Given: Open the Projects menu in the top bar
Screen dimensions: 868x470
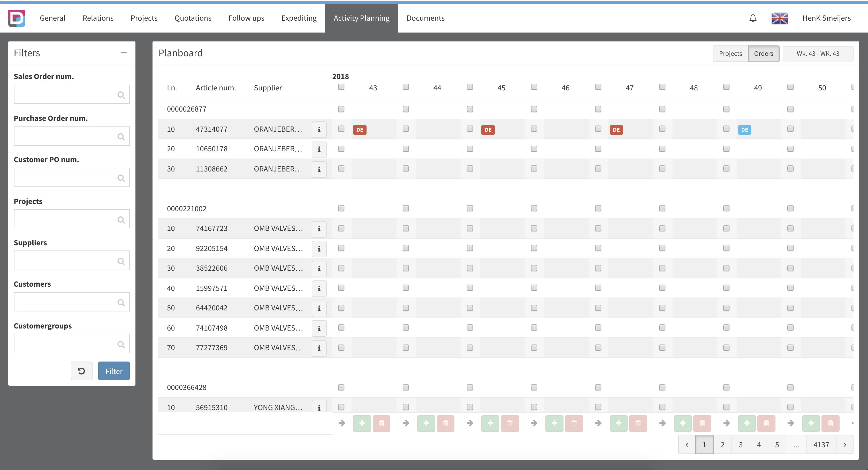Looking at the screenshot, I should (x=144, y=18).
